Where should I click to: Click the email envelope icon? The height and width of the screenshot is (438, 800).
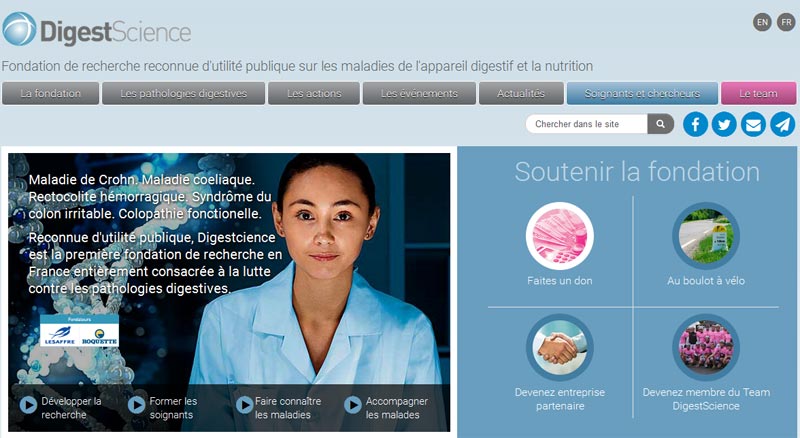pos(753,124)
